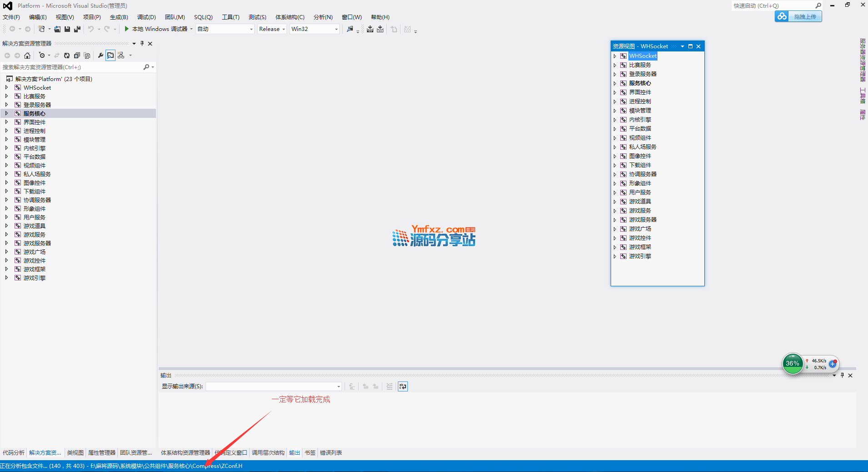Toggle word wrap in the Output panel

point(403,386)
